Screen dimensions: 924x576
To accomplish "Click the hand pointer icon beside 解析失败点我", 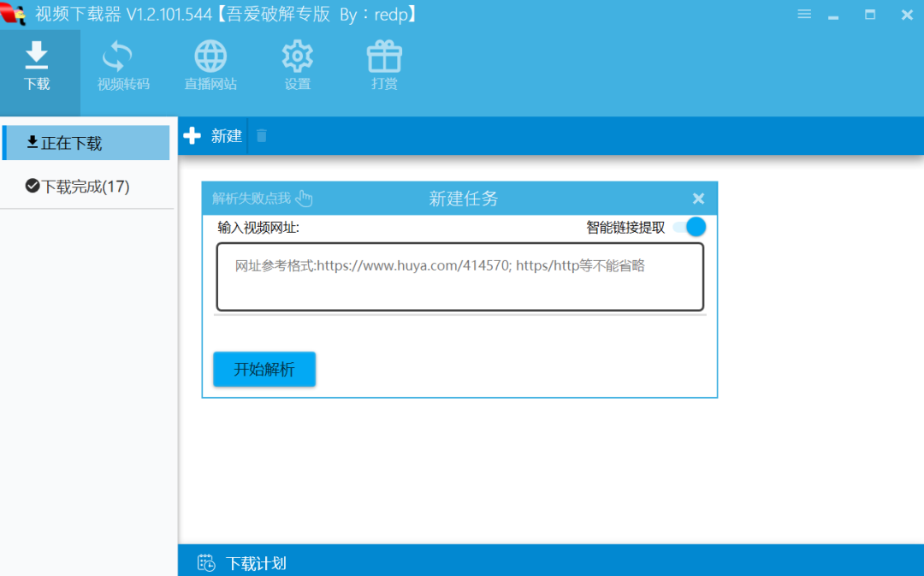I will pos(305,198).
